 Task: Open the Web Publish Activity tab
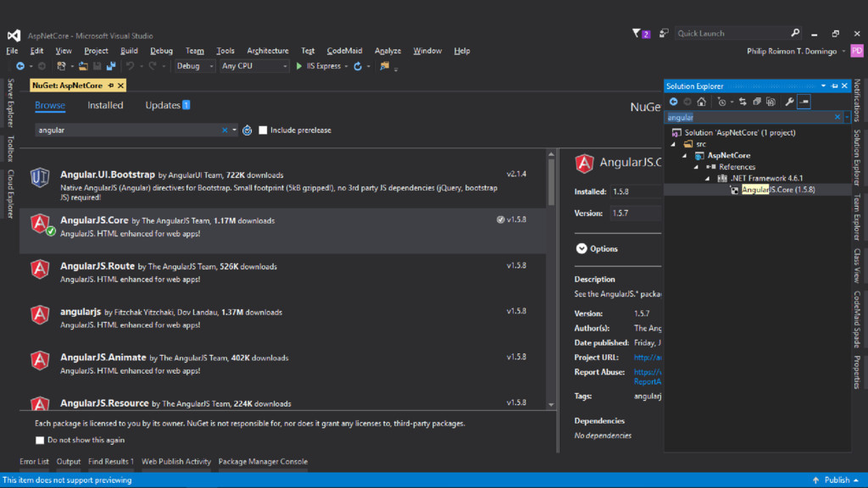176,462
